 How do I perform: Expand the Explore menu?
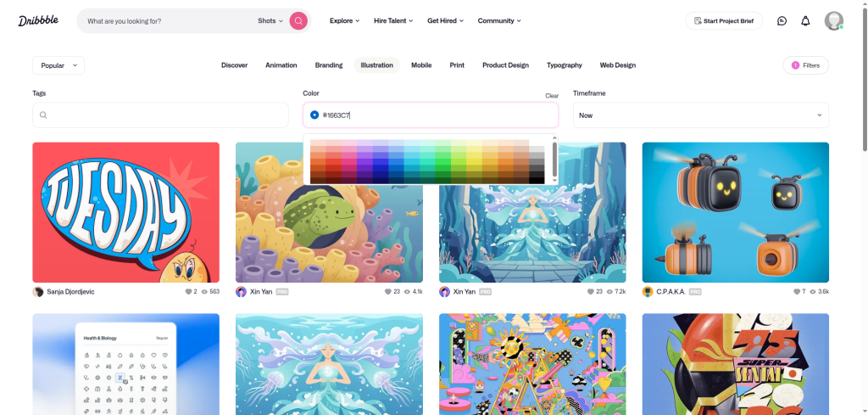coord(344,21)
